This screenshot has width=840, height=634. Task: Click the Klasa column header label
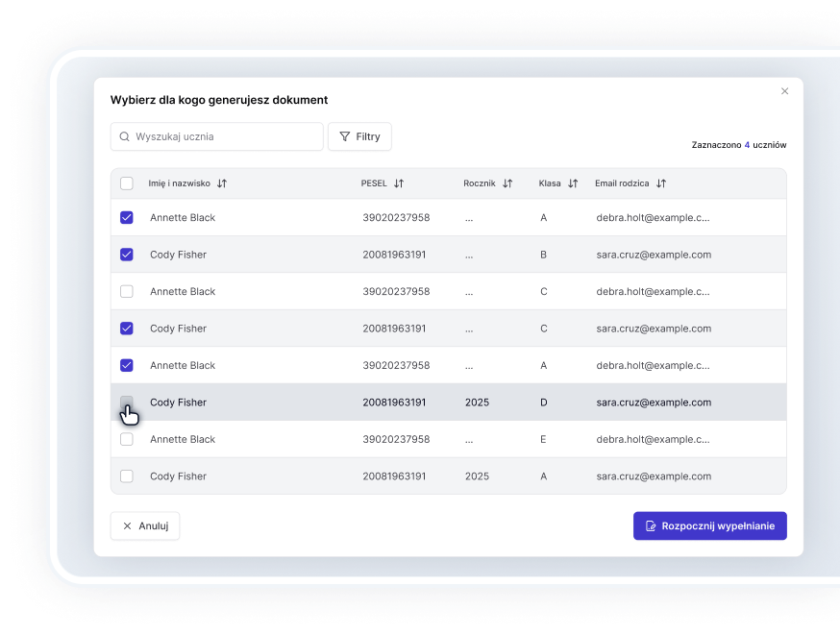(550, 183)
